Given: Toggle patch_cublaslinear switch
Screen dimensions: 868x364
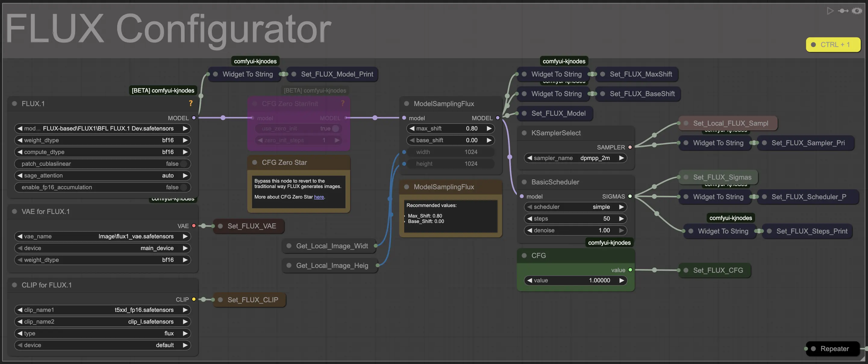Looking at the screenshot, I should tap(183, 164).
